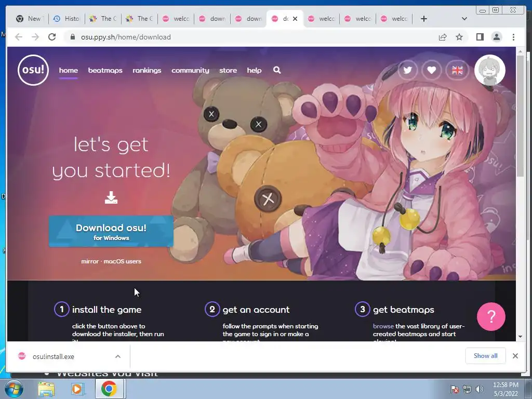The image size is (532, 399).
Task: Go back with browser back arrow
Action: [x=19, y=37]
